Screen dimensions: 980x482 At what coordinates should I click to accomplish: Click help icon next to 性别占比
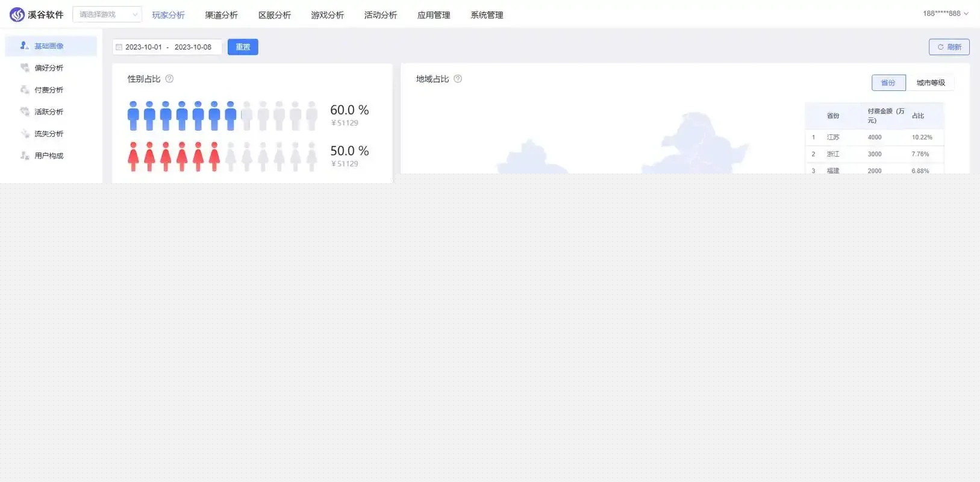[169, 79]
